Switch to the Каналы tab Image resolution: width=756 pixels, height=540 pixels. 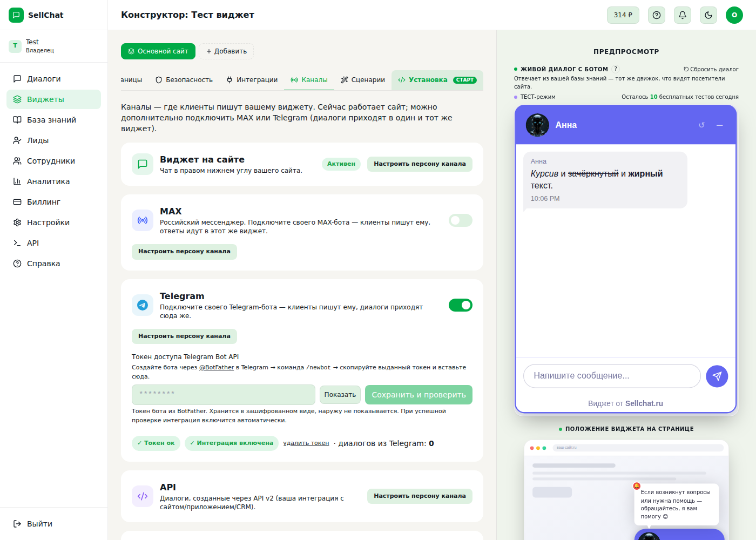pyautogui.click(x=309, y=80)
